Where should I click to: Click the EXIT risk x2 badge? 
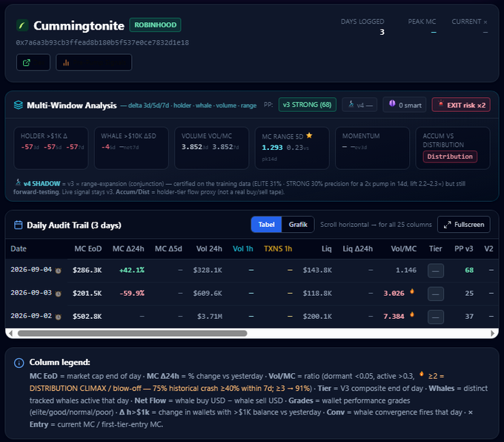coord(461,105)
